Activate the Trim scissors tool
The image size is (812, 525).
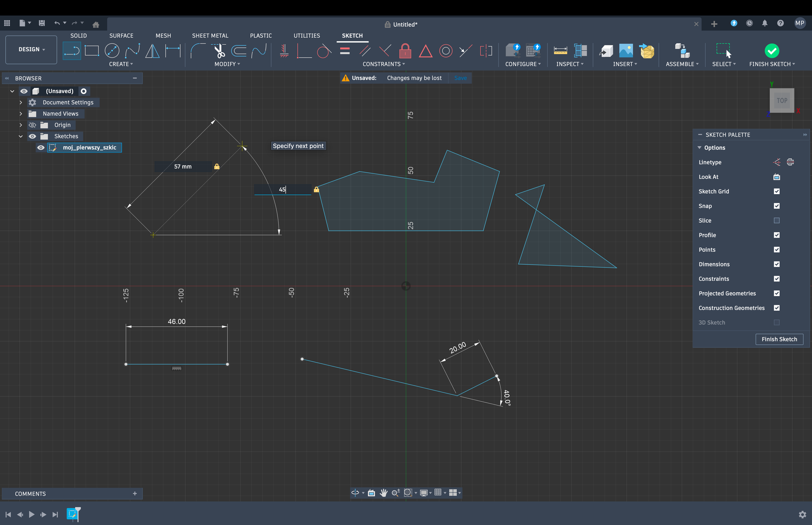(219, 51)
